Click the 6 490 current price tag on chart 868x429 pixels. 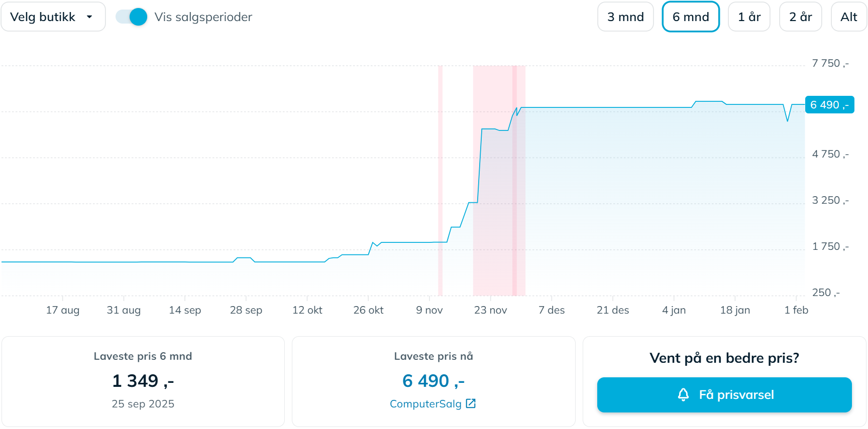(829, 105)
